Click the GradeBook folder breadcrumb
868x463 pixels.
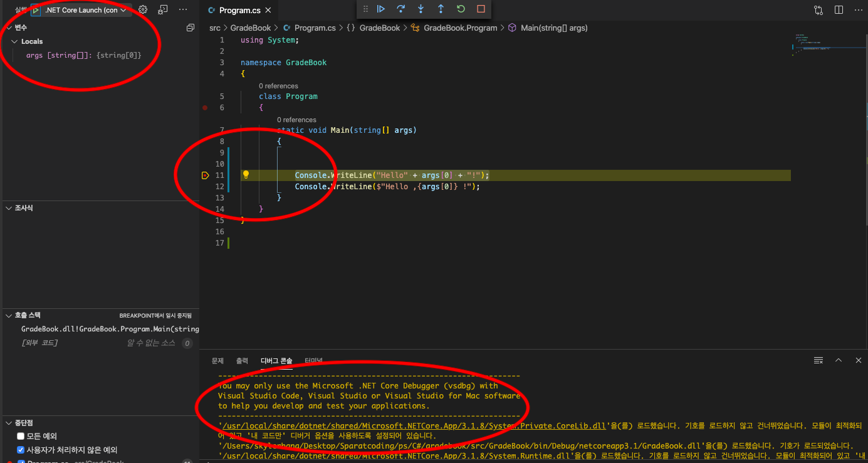tap(251, 28)
